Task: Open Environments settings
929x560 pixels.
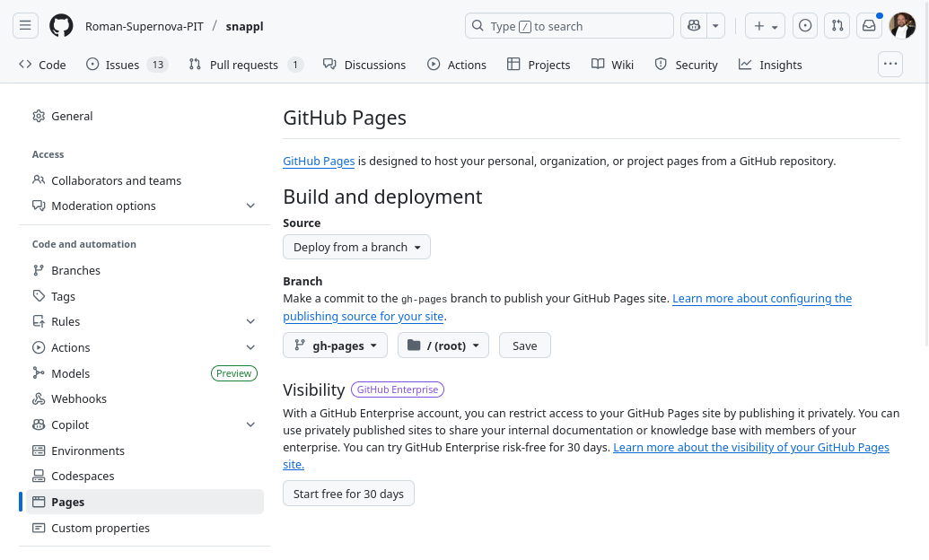Action: click(145, 451)
